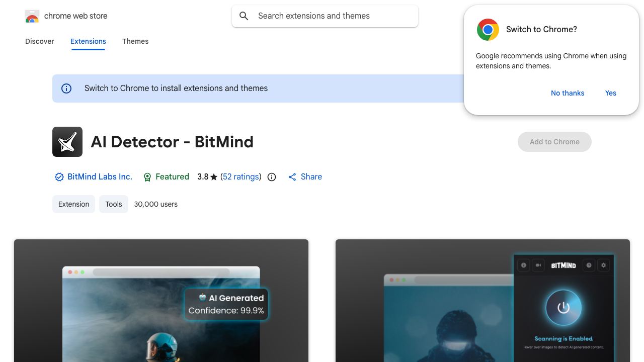The height and width of the screenshot is (362, 644).
Task: Focus the Search extensions and themes field
Action: point(325,16)
